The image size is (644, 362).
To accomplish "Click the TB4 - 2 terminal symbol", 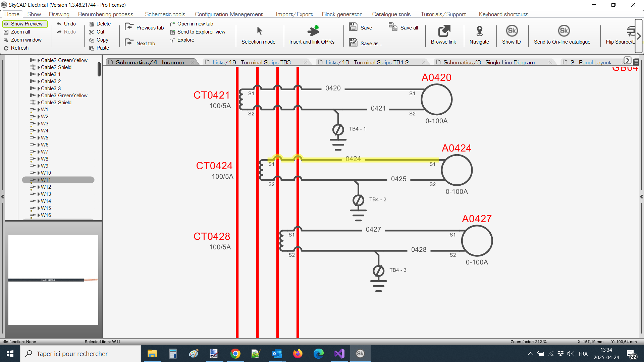I will point(358,200).
